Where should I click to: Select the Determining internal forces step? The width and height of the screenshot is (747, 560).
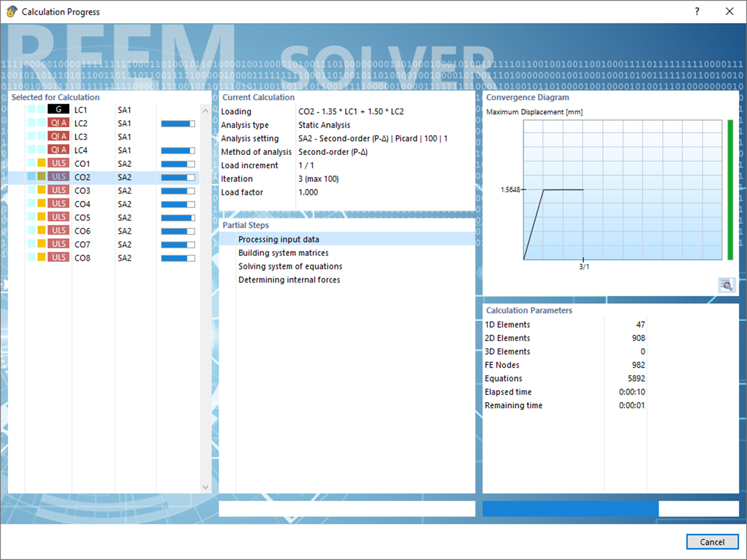[x=347, y=280]
